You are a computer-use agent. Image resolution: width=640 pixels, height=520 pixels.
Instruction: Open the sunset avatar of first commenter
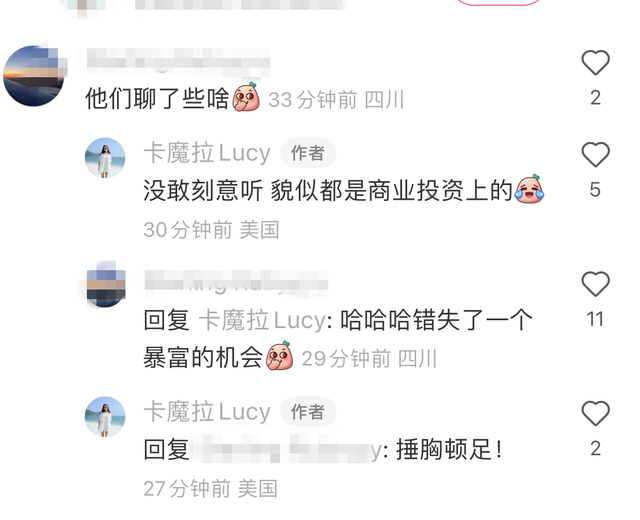[34, 76]
